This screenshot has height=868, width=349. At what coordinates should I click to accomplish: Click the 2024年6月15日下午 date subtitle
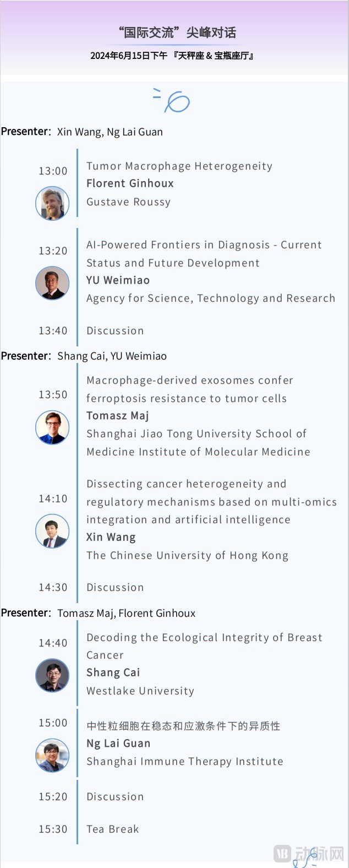[x=172, y=56]
